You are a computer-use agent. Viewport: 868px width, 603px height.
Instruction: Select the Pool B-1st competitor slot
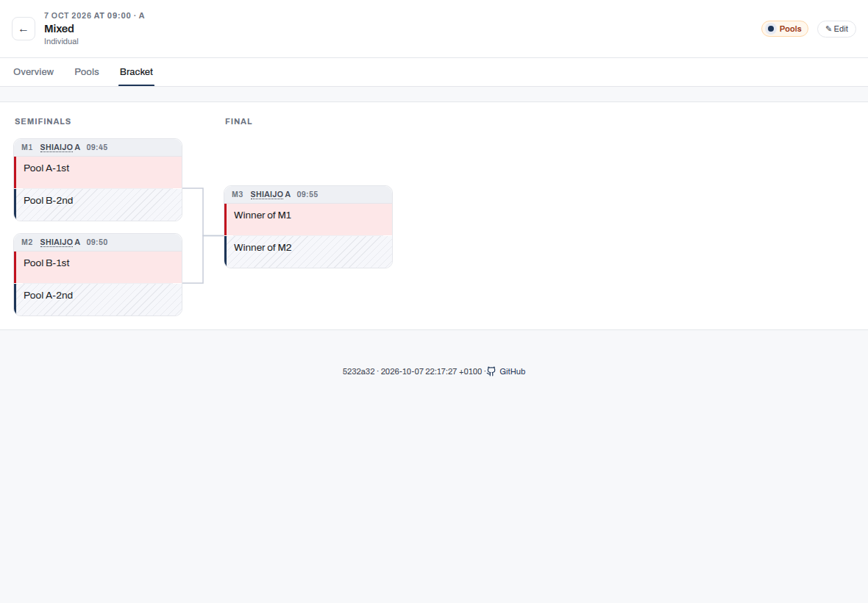coord(98,268)
